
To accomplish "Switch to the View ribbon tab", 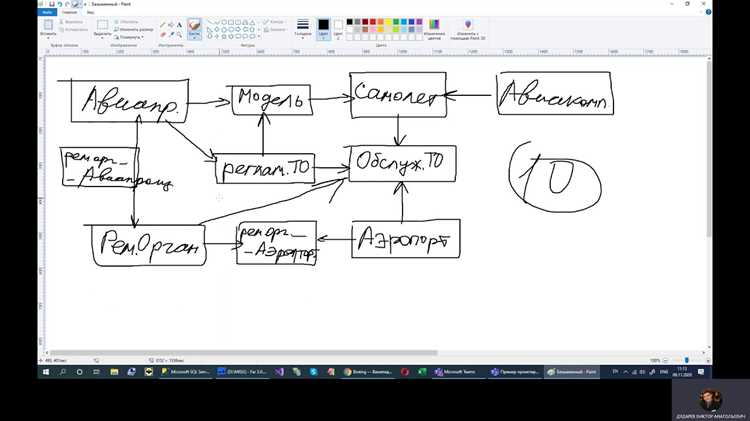I will 90,12.
